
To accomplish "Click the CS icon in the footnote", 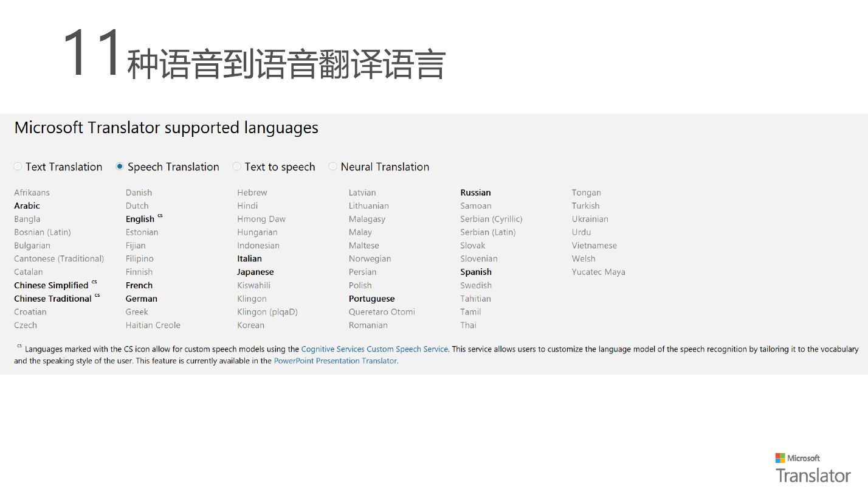I will [x=19, y=347].
